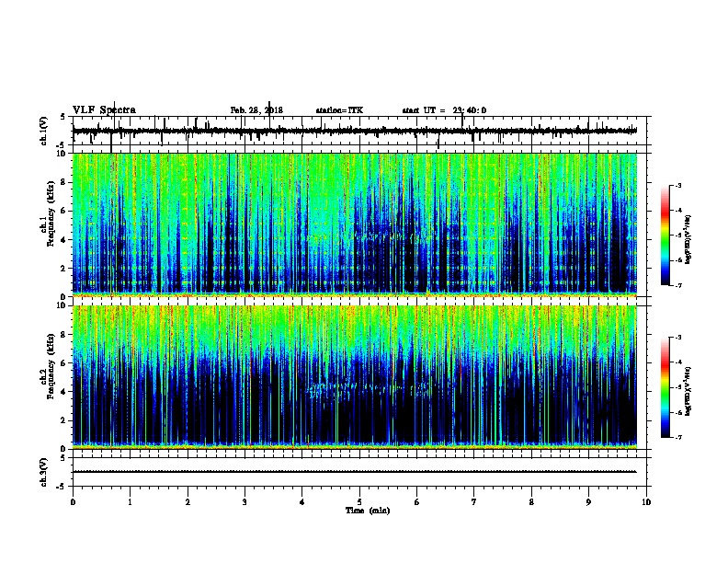
Task: Click the "-7" tick on ch.2 color bar
Action: coord(678,438)
